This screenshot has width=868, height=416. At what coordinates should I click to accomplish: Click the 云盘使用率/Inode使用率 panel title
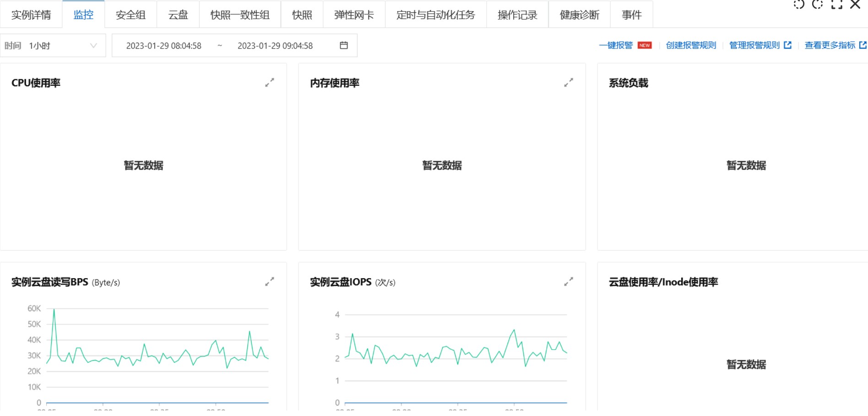coord(663,282)
